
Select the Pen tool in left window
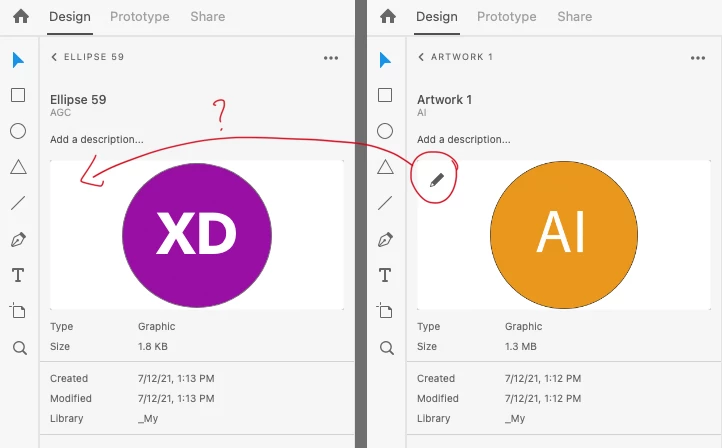tap(18, 240)
